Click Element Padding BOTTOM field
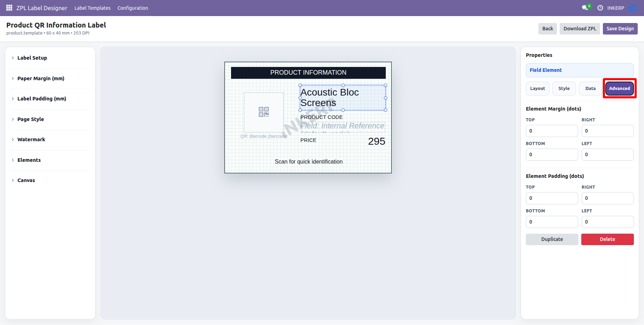The height and width of the screenshot is (325, 644). 552,222
